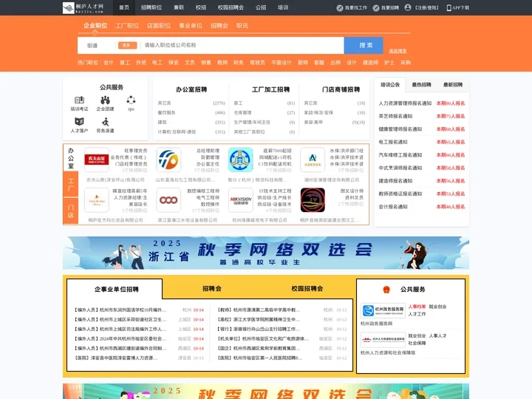The width and height of the screenshot is (532, 399).
Task: Open 培训 in the top navigation
Action: pyautogui.click(x=283, y=7)
